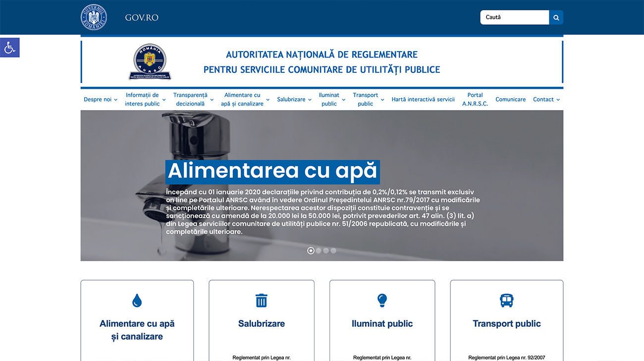Screen dimensions: 644x361
Task: Open the accessibility wheelchair widget
Action: coord(9,48)
